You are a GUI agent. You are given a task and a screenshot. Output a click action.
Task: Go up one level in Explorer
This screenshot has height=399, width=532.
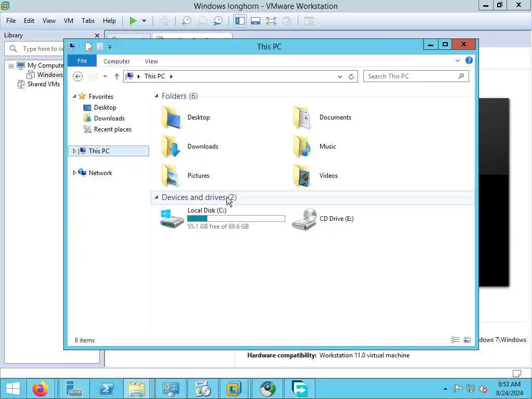point(116,76)
